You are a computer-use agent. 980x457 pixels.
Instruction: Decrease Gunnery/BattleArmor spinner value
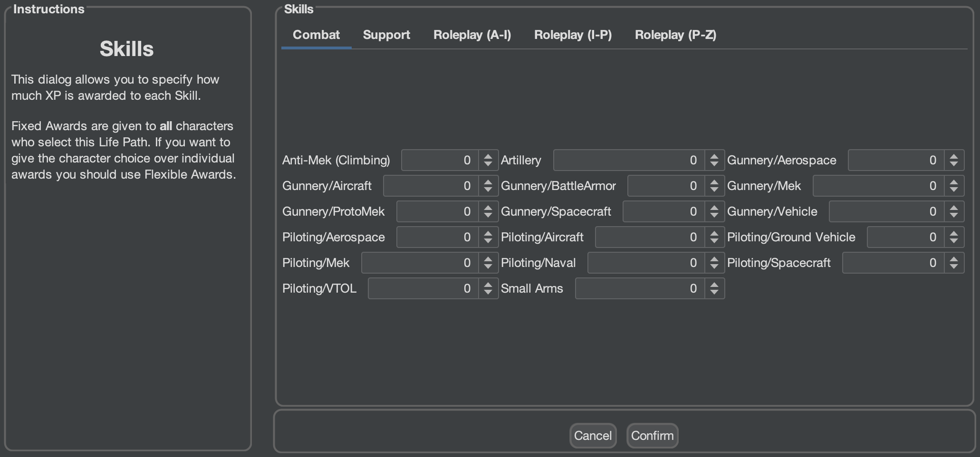pyautogui.click(x=714, y=190)
